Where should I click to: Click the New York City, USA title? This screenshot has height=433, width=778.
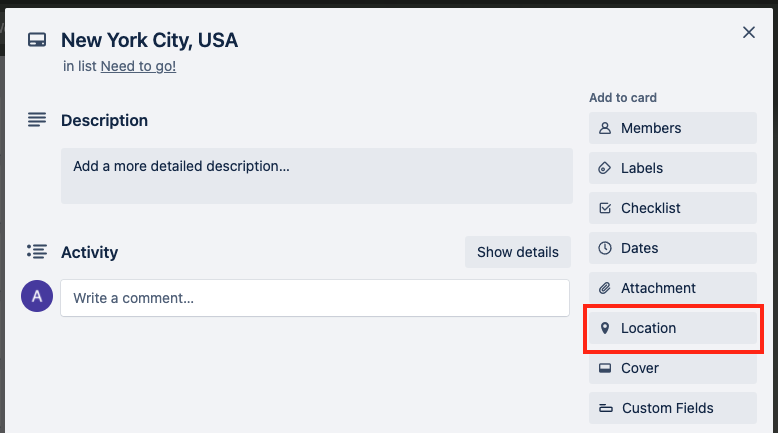coord(149,40)
